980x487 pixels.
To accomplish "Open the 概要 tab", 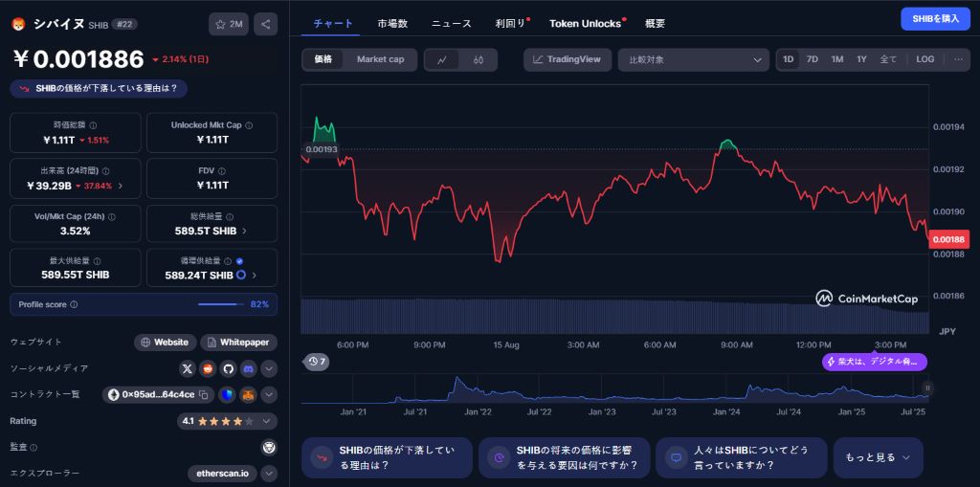I will pos(655,23).
